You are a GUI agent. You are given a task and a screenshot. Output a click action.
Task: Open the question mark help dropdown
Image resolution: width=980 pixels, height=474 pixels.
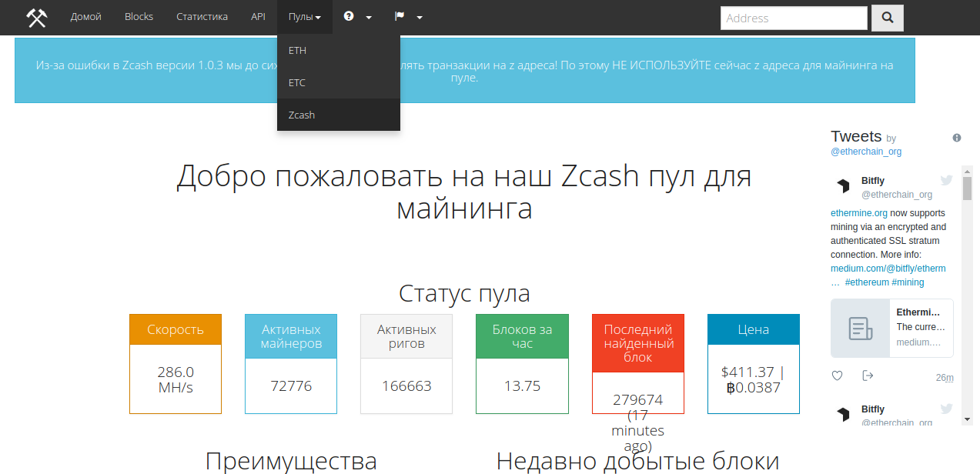pyautogui.click(x=358, y=17)
